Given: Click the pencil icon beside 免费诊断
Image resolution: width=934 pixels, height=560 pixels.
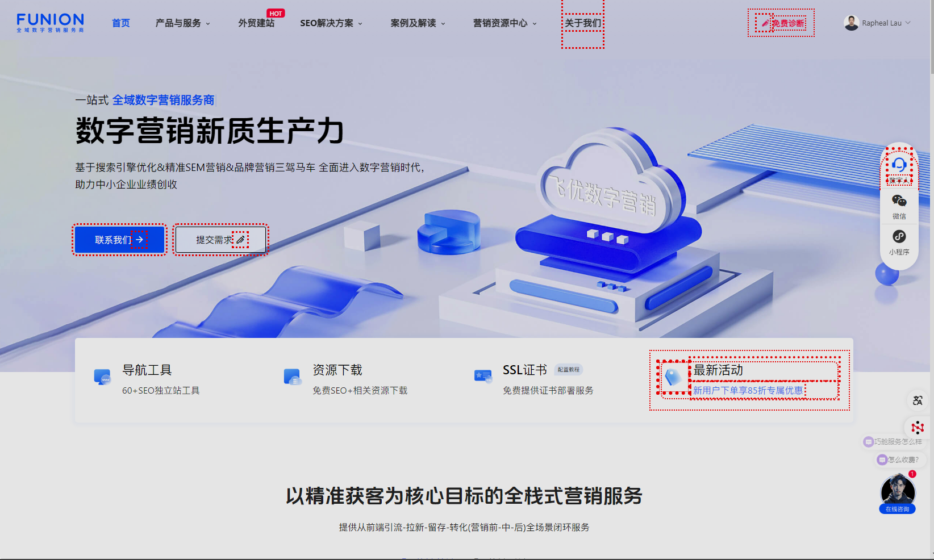Looking at the screenshot, I should 765,23.
